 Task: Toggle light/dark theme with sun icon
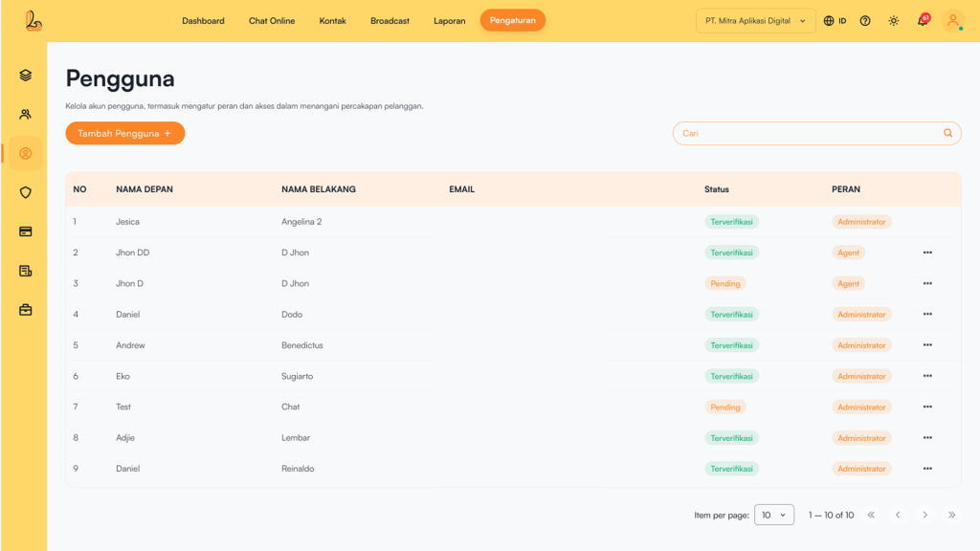894,21
